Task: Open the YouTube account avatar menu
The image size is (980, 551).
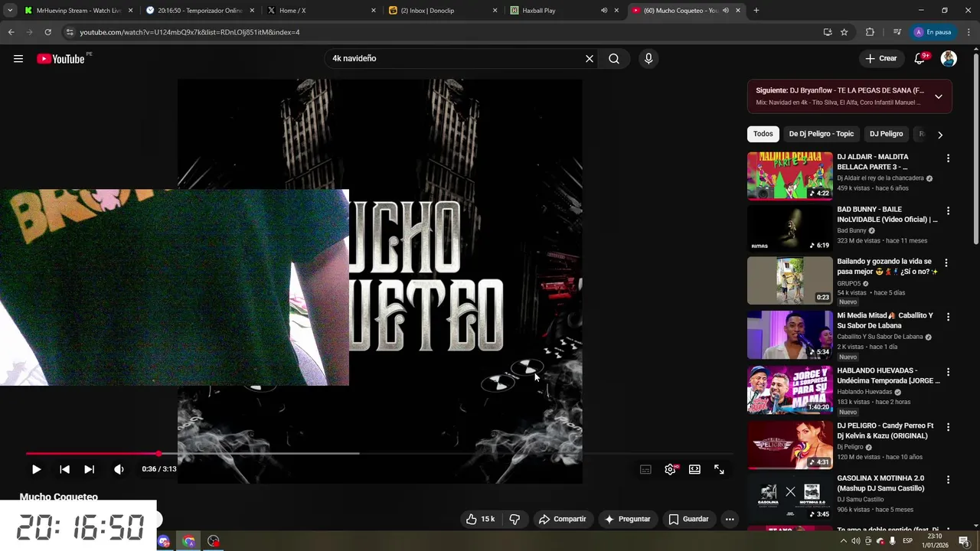Action: tap(949, 59)
